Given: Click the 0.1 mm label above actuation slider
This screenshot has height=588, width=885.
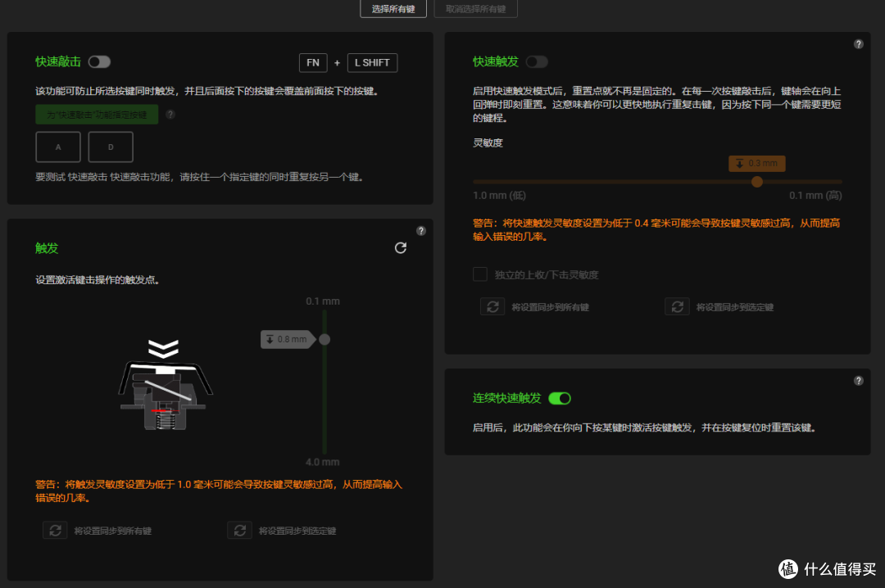Looking at the screenshot, I should click(x=323, y=301).
